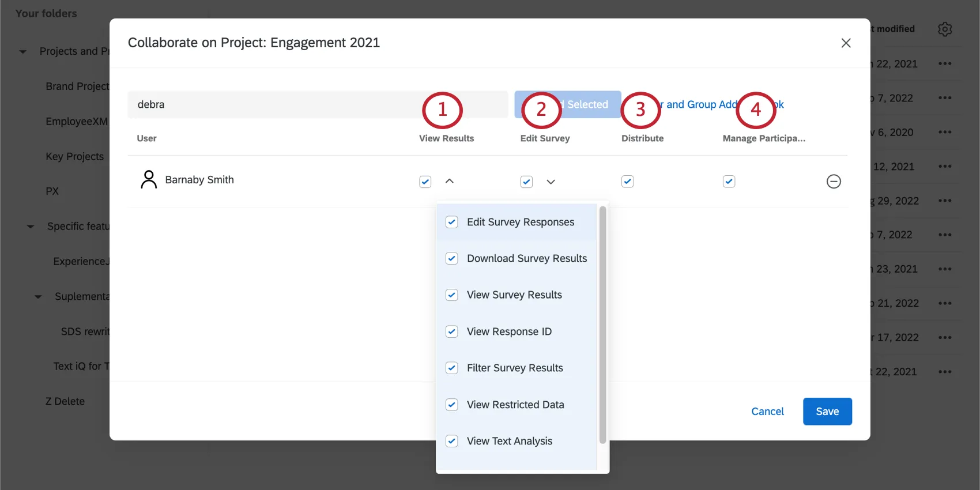
Task: Click the Save button
Action: [827, 412]
